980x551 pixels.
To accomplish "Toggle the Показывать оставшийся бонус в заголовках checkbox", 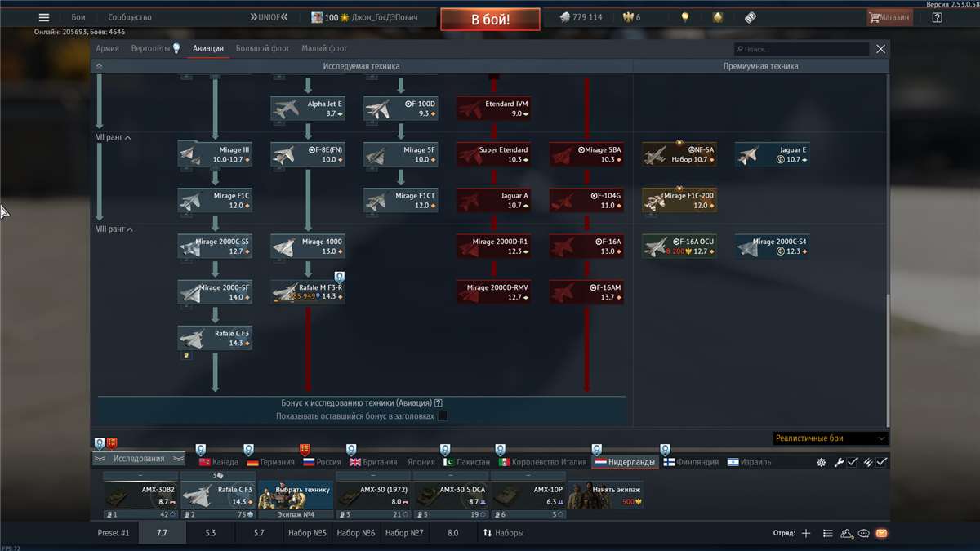I will point(443,416).
